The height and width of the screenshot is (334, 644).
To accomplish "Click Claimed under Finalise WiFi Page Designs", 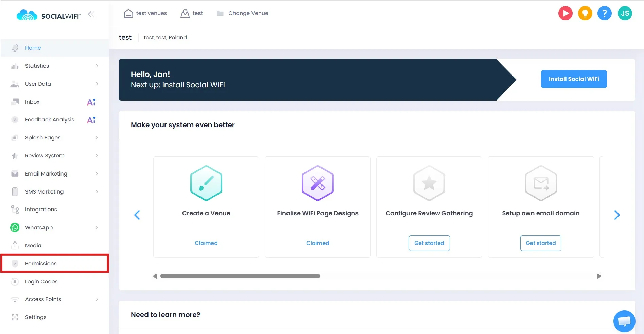I will (318, 243).
